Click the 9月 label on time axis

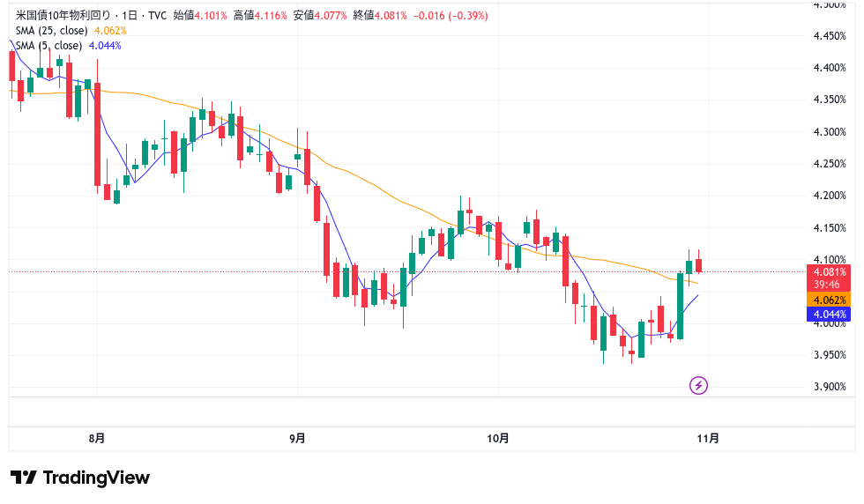click(297, 437)
